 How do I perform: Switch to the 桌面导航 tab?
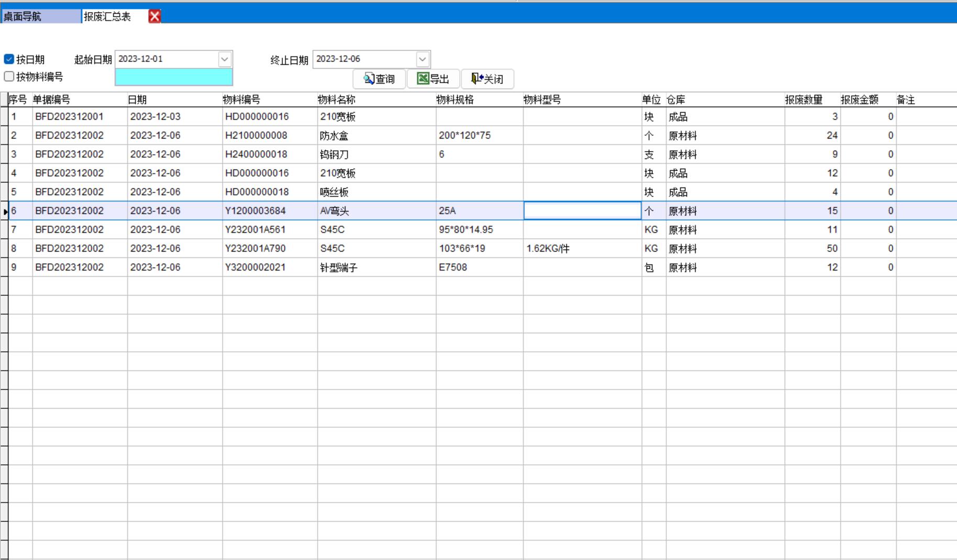point(41,16)
